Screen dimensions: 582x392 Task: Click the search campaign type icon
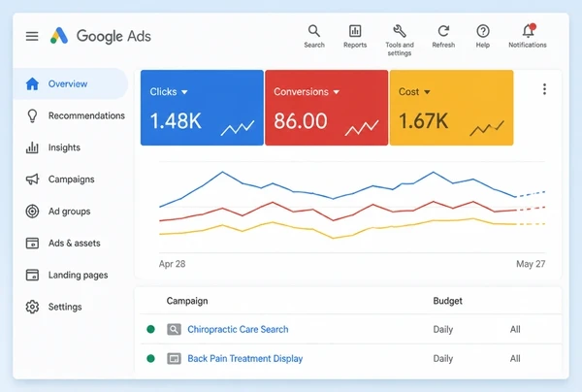coord(174,329)
